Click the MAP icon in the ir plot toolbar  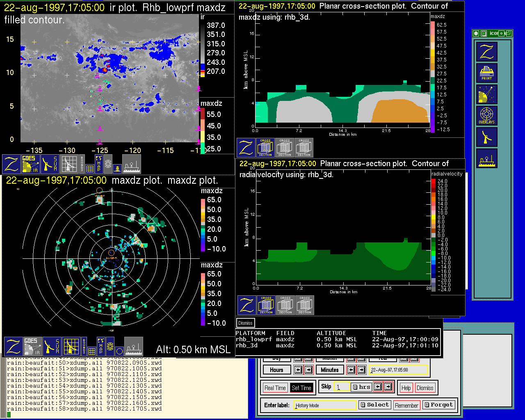[x=99, y=163]
